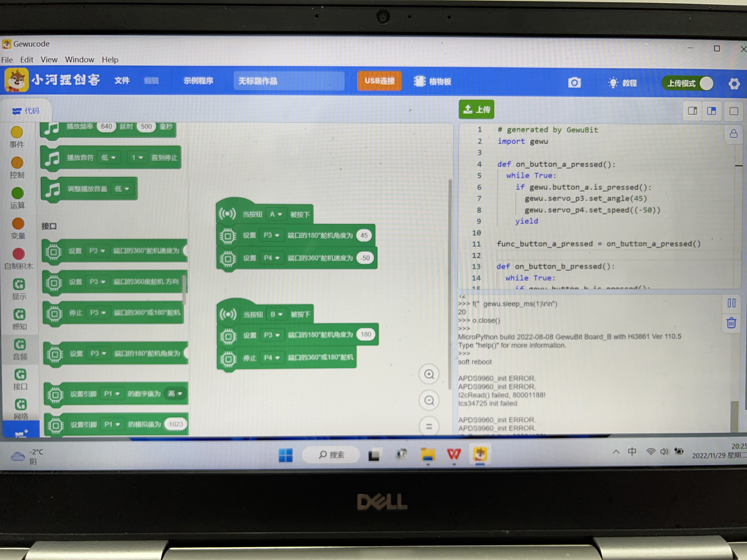
Task: Open the lightbulb 教程 tutorial
Action: point(622,83)
